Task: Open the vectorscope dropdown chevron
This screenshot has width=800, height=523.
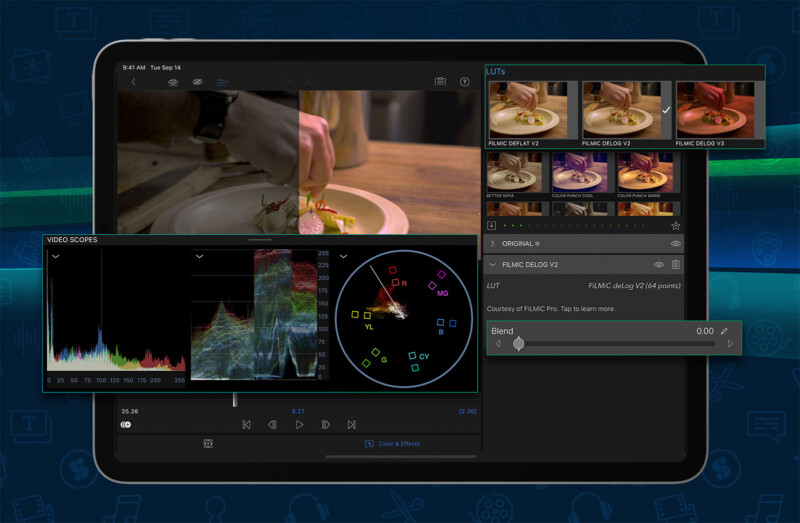Action: pos(343,256)
